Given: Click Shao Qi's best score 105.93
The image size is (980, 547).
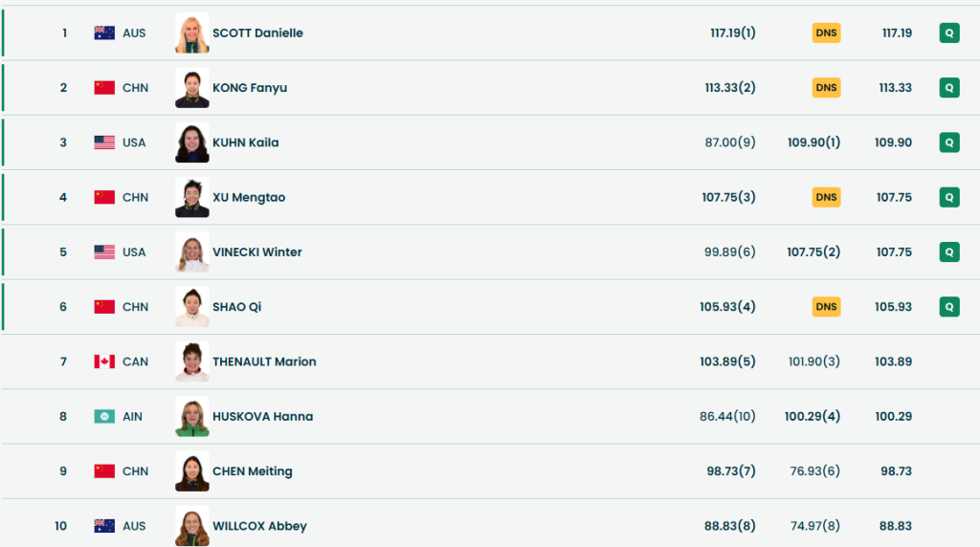Looking at the screenshot, I should point(893,307).
